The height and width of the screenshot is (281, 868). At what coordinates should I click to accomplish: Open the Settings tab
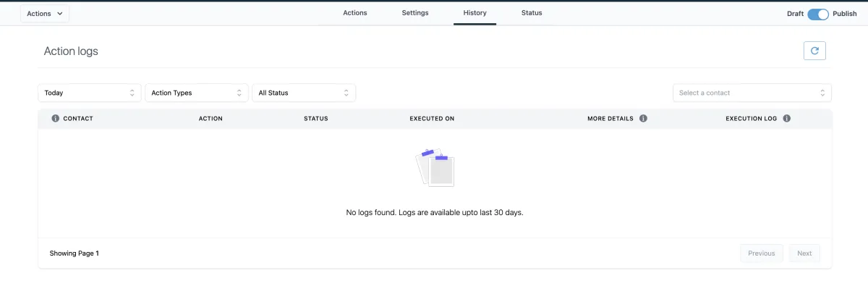(x=415, y=13)
